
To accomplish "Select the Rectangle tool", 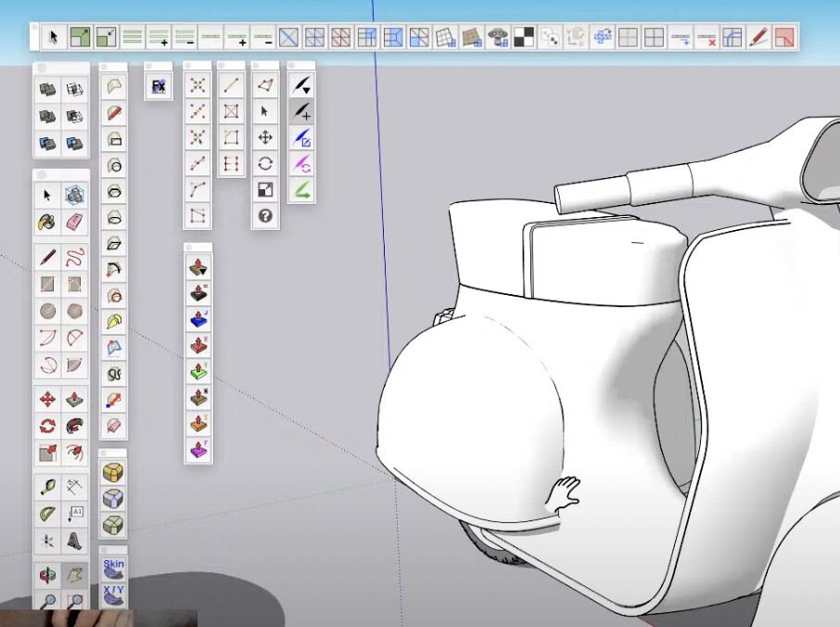I will pyautogui.click(x=47, y=285).
